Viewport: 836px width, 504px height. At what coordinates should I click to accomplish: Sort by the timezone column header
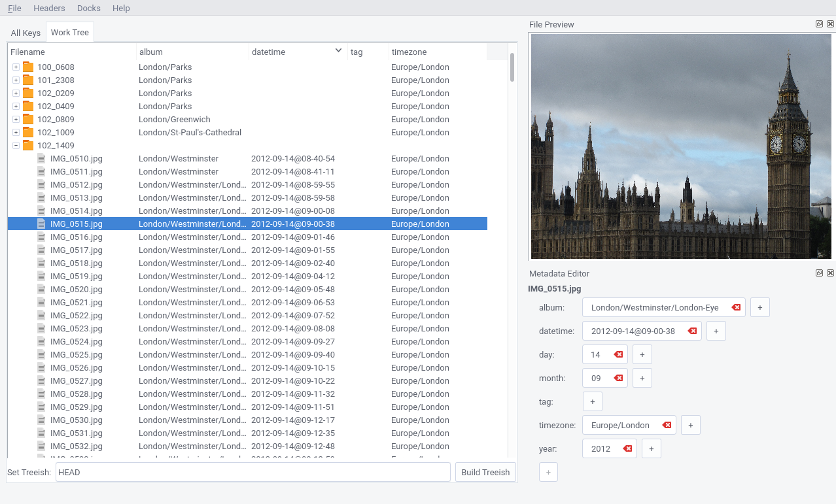[x=438, y=52]
